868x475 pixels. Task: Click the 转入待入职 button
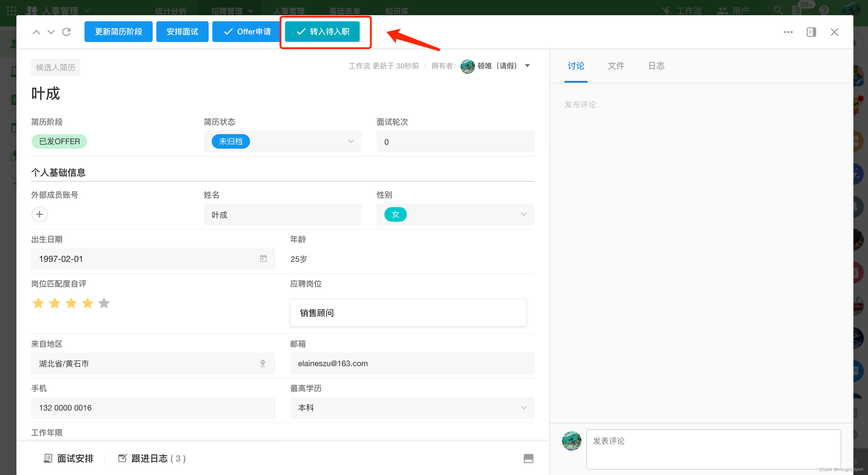(322, 32)
